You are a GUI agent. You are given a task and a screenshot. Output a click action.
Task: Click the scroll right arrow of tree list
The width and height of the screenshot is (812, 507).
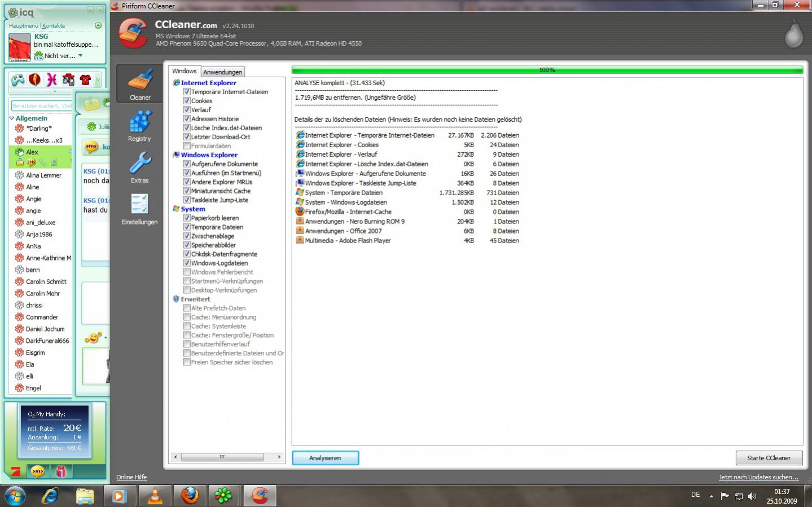click(x=279, y=457)
